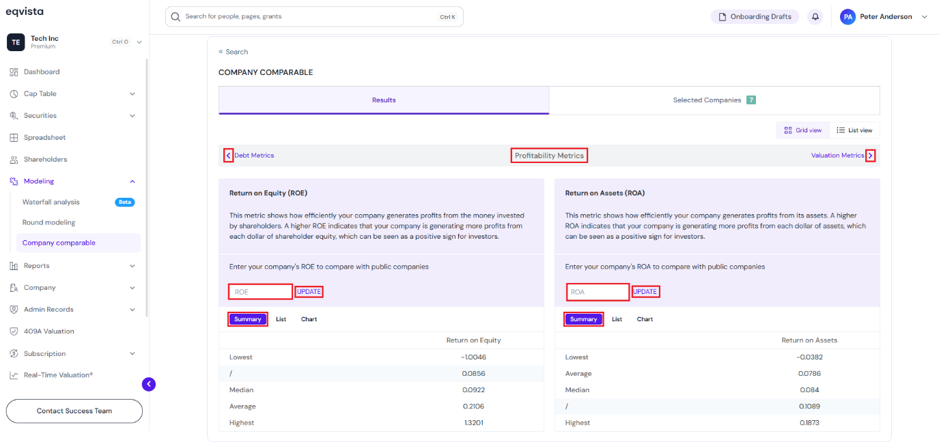Viewport: 939px width, 444px height.
Task: Select Chart tab under ROA
Action: pos(645,319)
